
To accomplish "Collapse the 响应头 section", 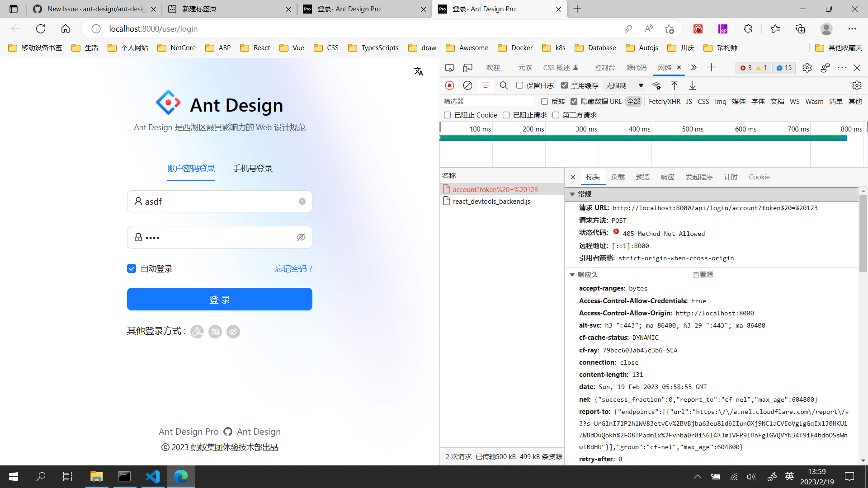I will coord(572,274).
